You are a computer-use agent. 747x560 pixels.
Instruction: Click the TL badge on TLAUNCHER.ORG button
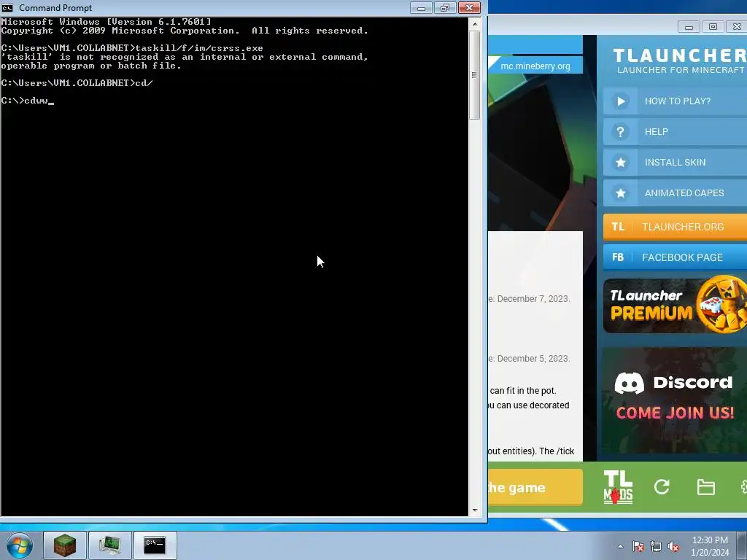pyautogui.click(x=618, y=227)
